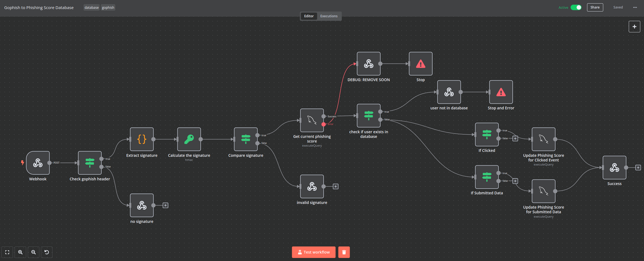Select the Extract signature code node
The image size is (644, 261).
pos(142,139)
